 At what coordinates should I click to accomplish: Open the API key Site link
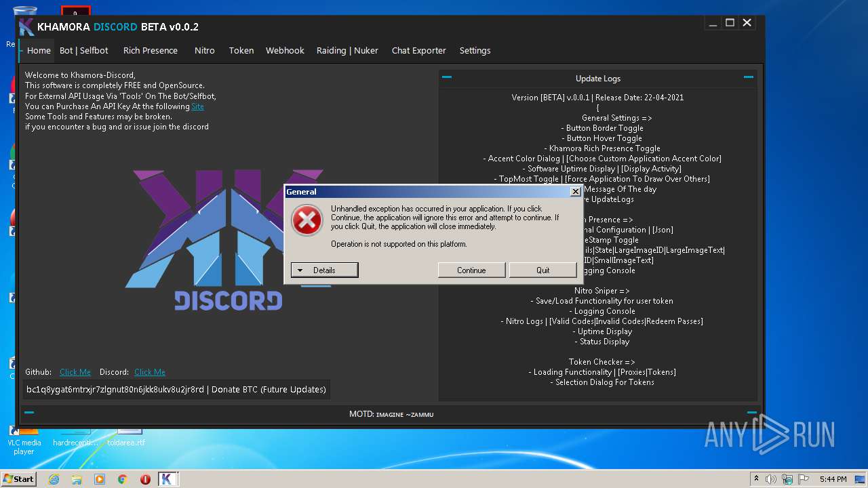click(197, 106)
